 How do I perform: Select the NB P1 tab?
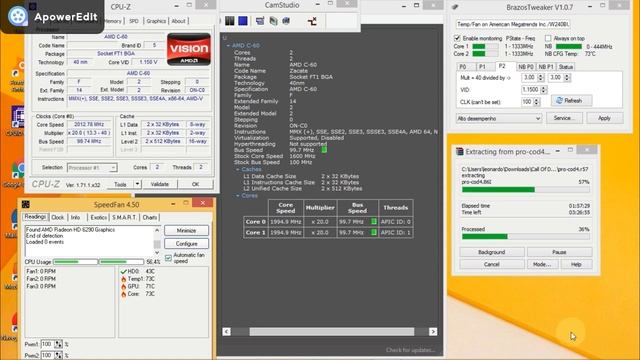pos(546,67)
